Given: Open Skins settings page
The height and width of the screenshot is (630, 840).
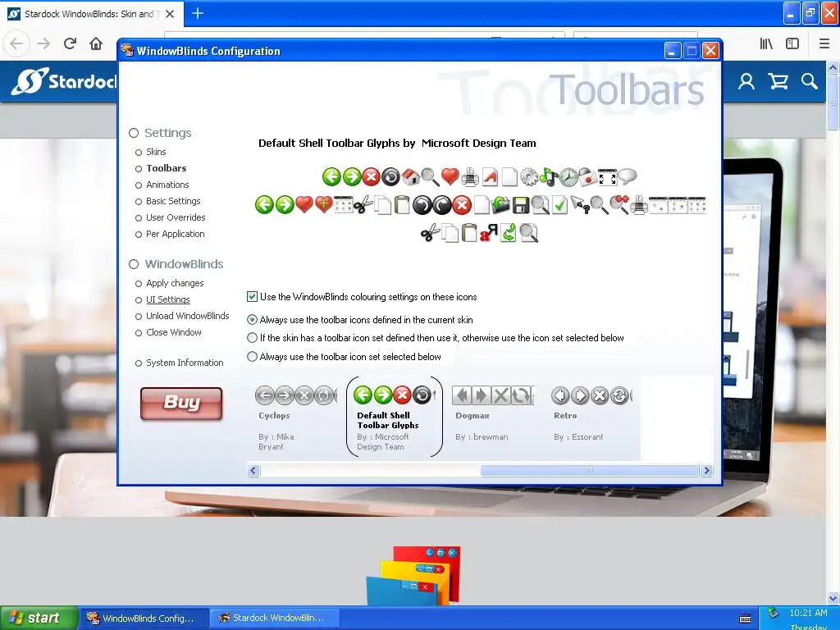Looking at the screenshot, I should click(x=156, y=152).
